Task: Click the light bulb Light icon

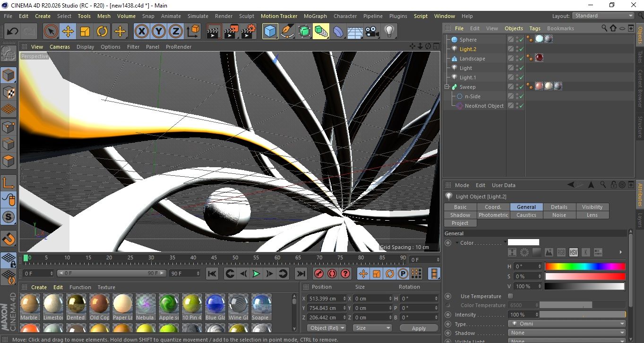Action: [x=389, y=32]
